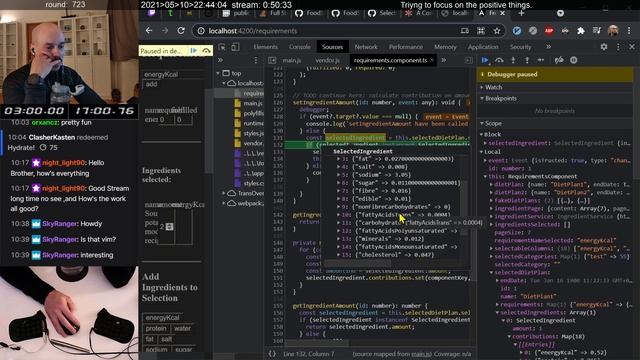Close the requirements.component.ts file tab
This screenshot has height=360, width=640.
click(432, 60)
